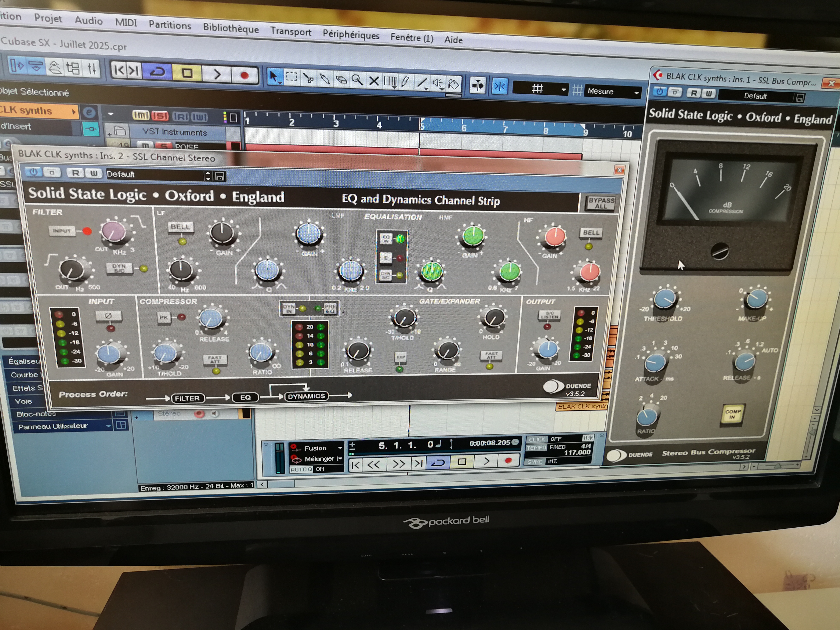Click the Play button in main toolbar
840x630 pixels.
click(x=217, y=74)
